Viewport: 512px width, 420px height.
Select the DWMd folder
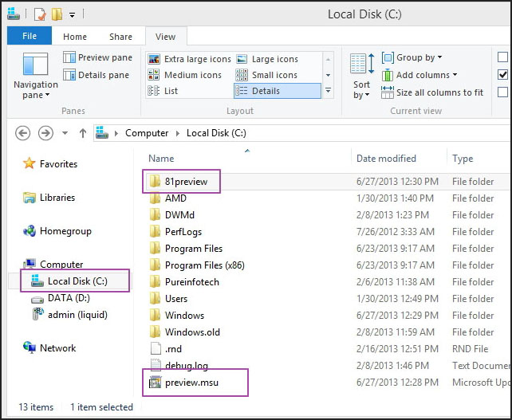point(171,214)
